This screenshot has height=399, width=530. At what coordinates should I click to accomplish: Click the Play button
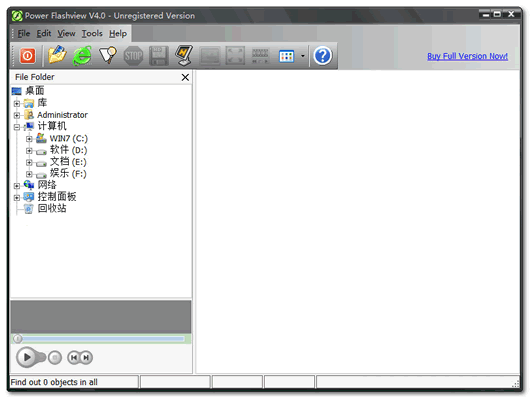click(27, 357)
